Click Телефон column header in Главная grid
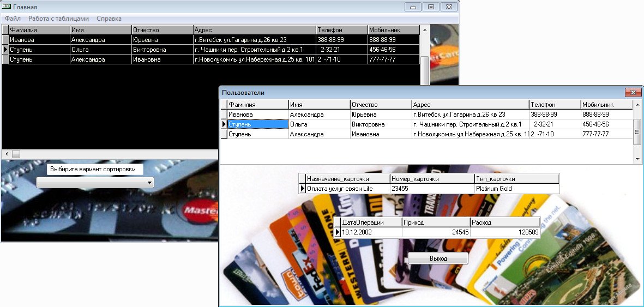Screen dimensions: 644x307 tap(342, 30)
